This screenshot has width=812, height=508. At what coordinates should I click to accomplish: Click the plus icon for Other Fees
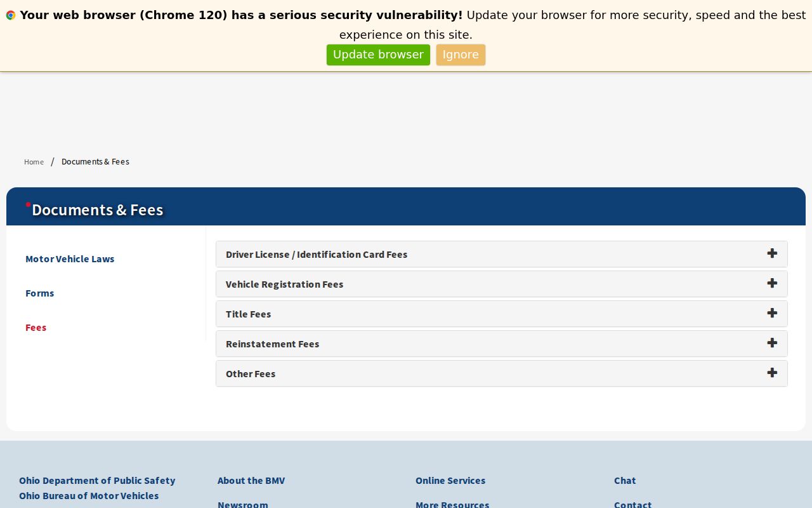772,373
